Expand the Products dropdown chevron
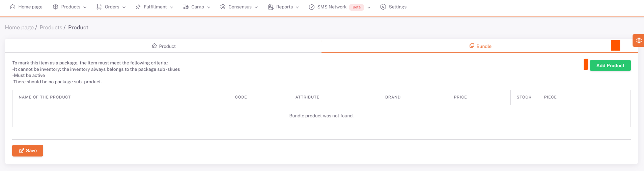644x171 pixels. click(85, 7)
